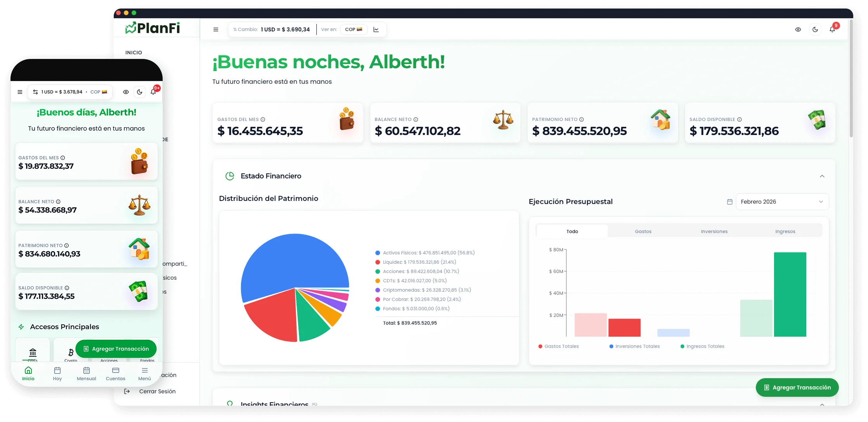868x422 pixels.
Task: Collapse the Estado Financiero section
Action: pyautogui.click(x=822, y=176)
